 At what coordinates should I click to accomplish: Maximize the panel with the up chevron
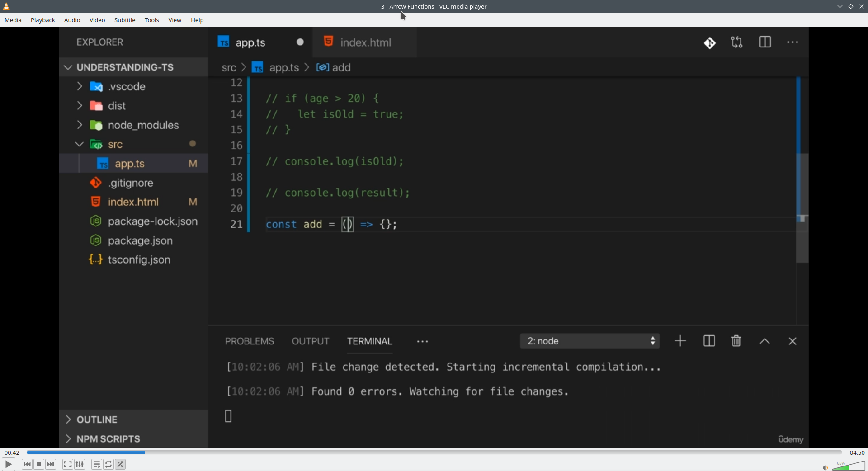click(764, 341)
